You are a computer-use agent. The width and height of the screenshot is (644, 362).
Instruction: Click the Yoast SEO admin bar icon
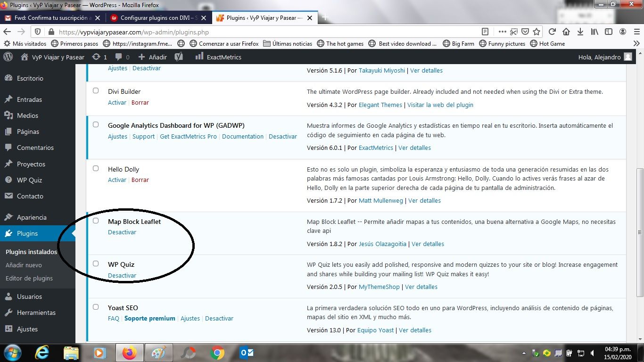(179, 57)
